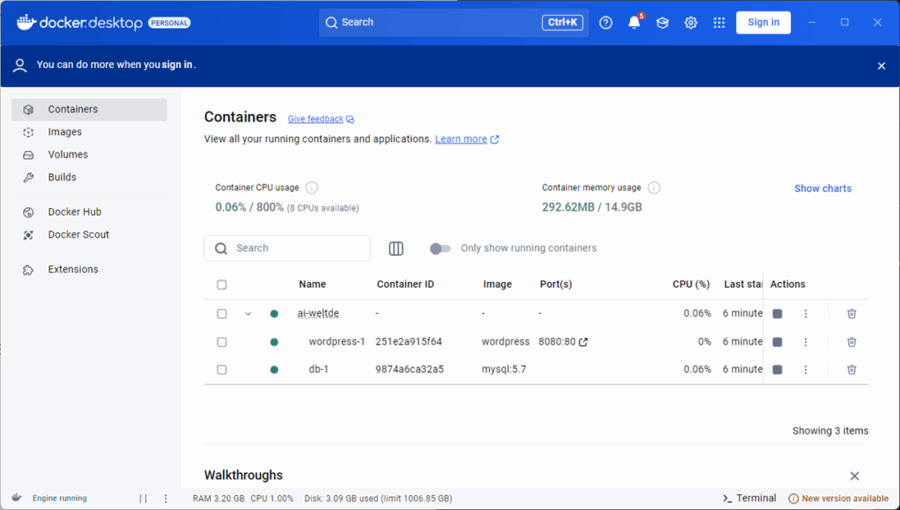Click the wordpress image name
This screenshot has width=900, height=510.
506,342
